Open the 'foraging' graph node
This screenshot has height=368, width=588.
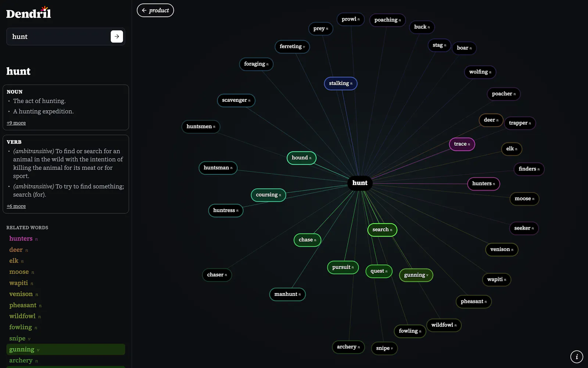[256, 64]
